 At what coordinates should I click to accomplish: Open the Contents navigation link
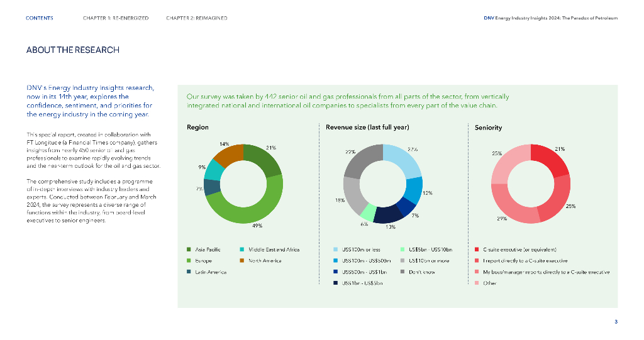(40, 18)
